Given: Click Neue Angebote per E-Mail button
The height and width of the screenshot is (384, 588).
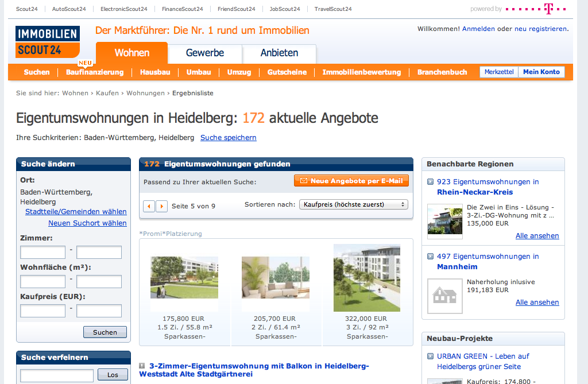Looking at the screenshot, I should point(351,181).
